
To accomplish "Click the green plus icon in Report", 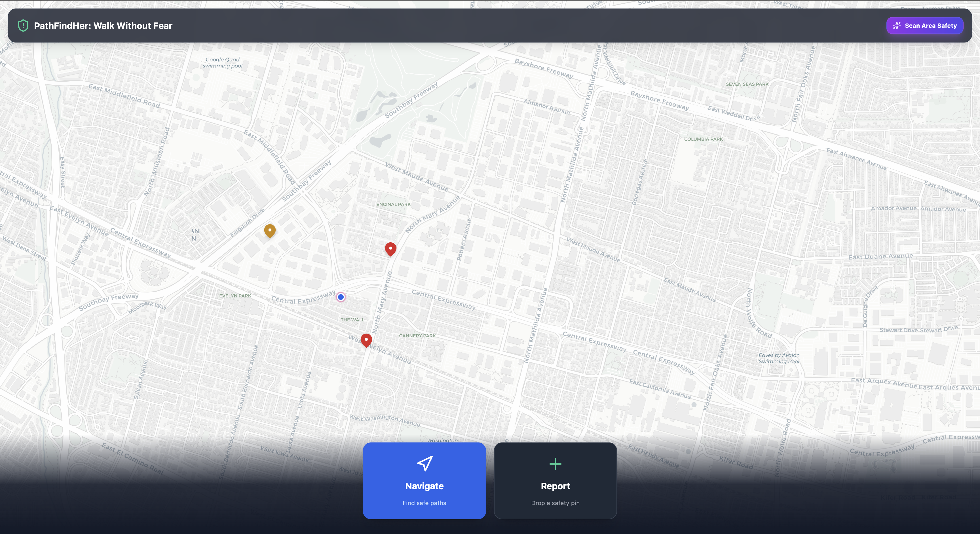I will click(x=555, y=464).
